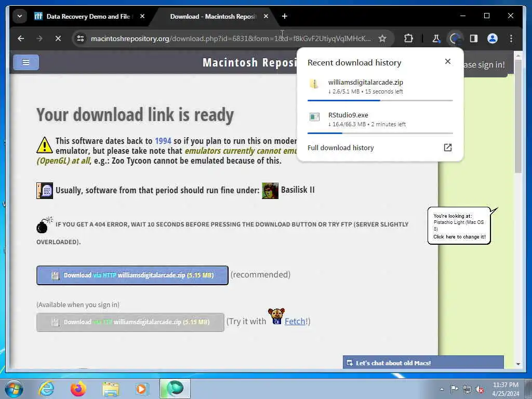This screenshot has width=532, height=399.
Task: Click the theme speech bubble to change it
Action: click(x=459, y=225)
